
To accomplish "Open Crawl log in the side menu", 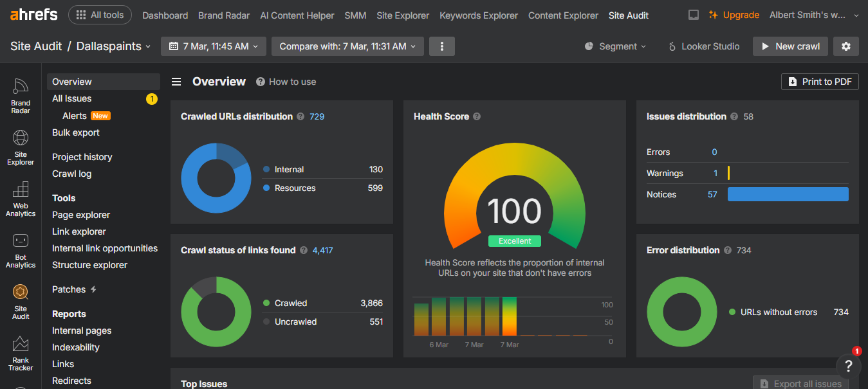I will tap(72, 174).
